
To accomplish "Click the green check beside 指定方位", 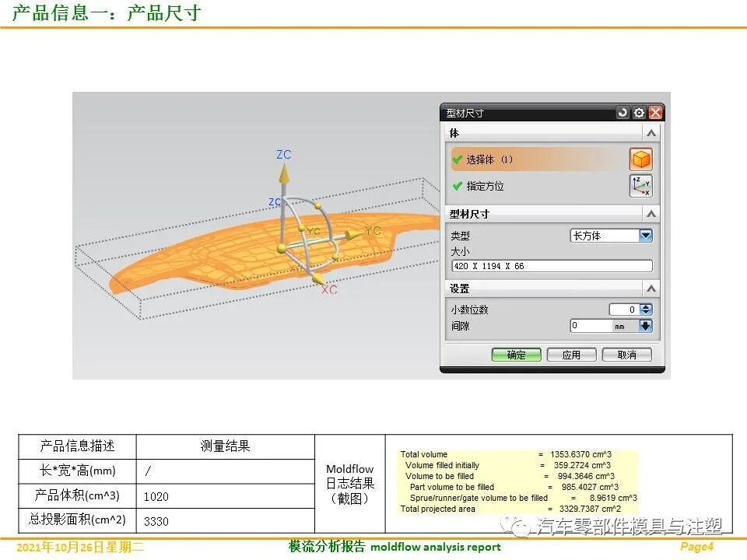I will pos(456,184).
